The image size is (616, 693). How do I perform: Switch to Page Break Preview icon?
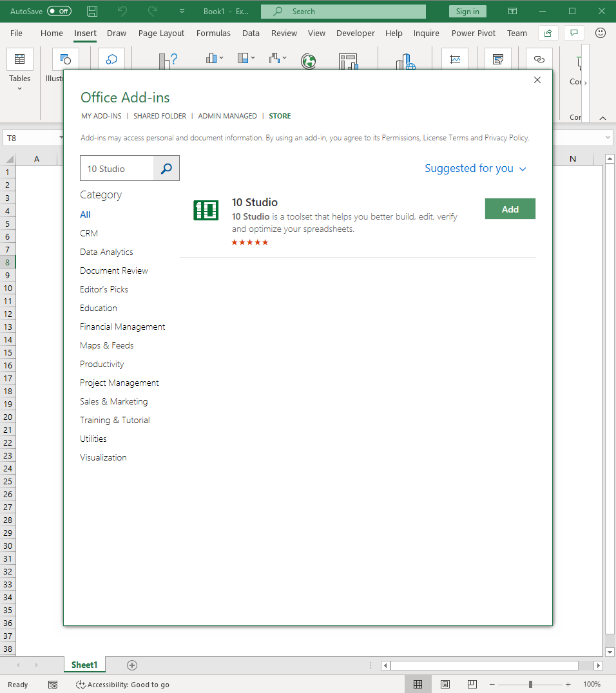pos(472,684)
